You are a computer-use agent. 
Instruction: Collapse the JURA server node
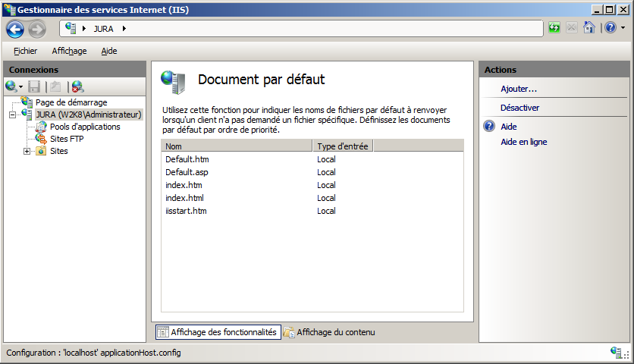pos(13,115)
